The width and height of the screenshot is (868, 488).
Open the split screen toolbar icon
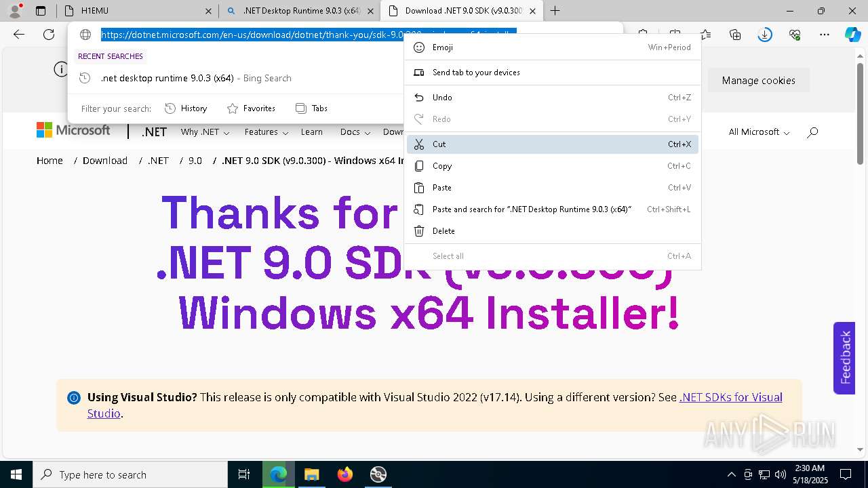tap(675, 35)
